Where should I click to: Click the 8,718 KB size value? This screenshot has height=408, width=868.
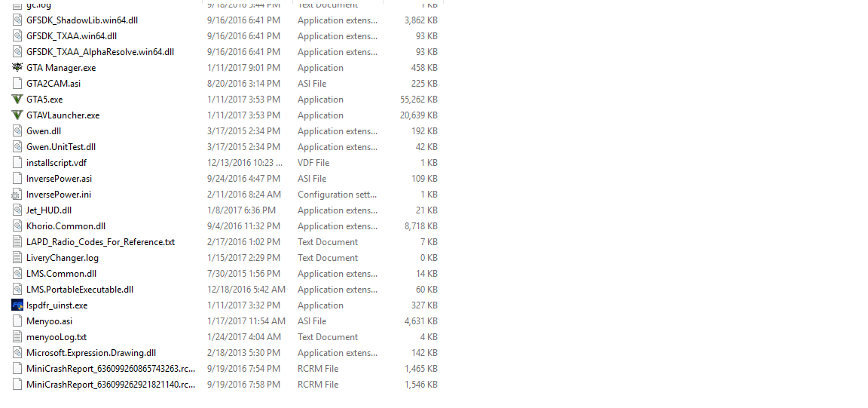[x=421, y=226]
